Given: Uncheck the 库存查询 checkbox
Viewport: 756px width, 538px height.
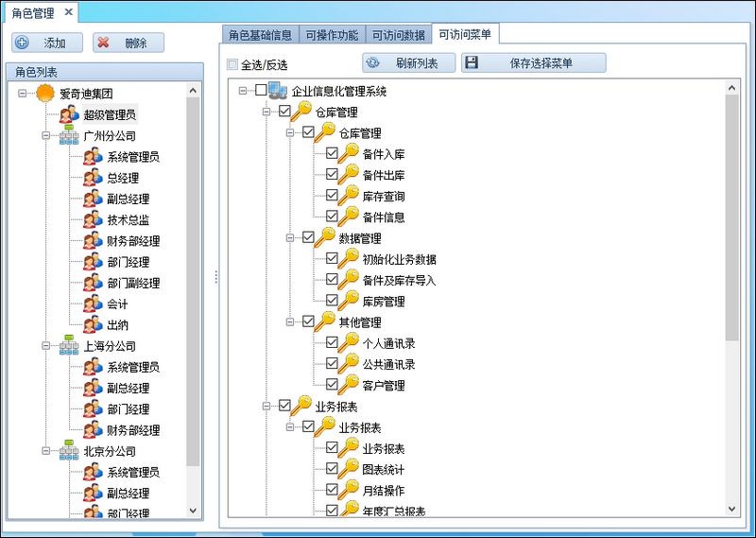Looking at the screenshot, I should tap(332, 196).
